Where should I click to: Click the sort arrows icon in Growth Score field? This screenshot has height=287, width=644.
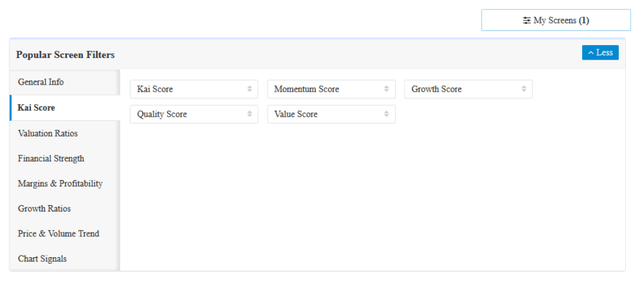(524, 89)
